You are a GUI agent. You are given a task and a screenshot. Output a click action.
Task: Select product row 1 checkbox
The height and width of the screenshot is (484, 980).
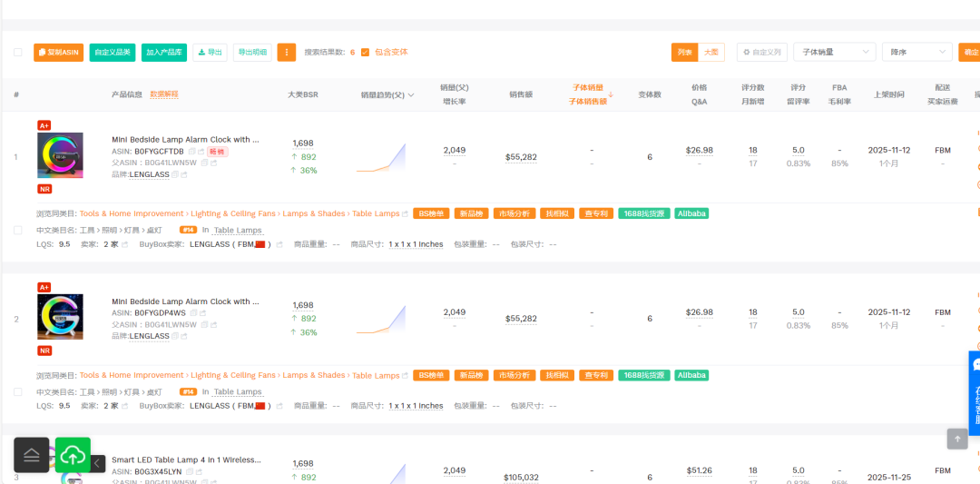point(18,230)
